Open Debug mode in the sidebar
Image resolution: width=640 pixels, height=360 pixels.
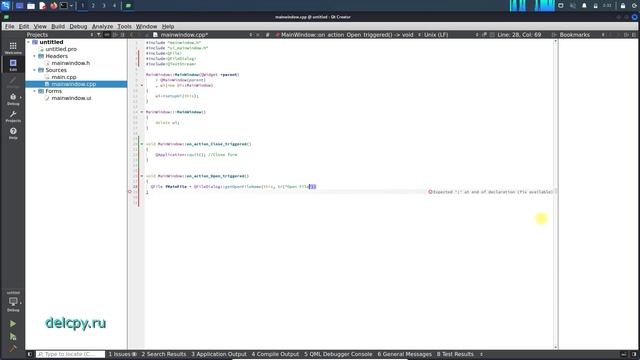13,99
